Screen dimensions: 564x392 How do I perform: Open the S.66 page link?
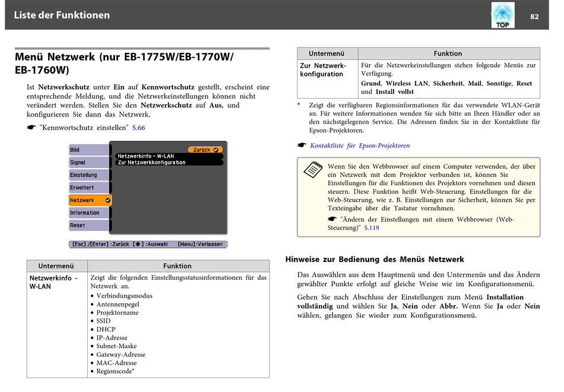[x=138, y=128]
